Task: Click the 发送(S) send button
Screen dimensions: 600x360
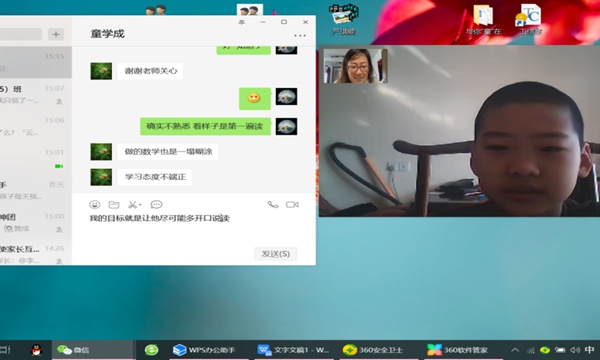Action: (276, 254)
